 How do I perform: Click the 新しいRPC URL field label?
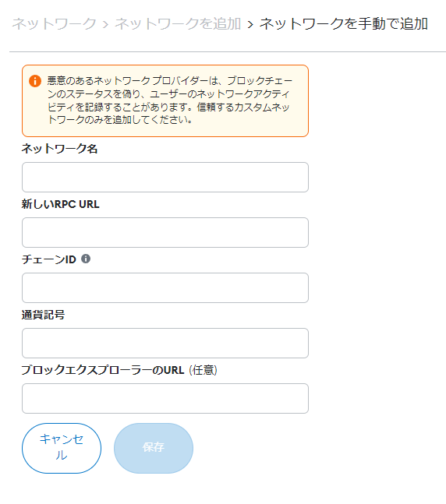point(61,204)
